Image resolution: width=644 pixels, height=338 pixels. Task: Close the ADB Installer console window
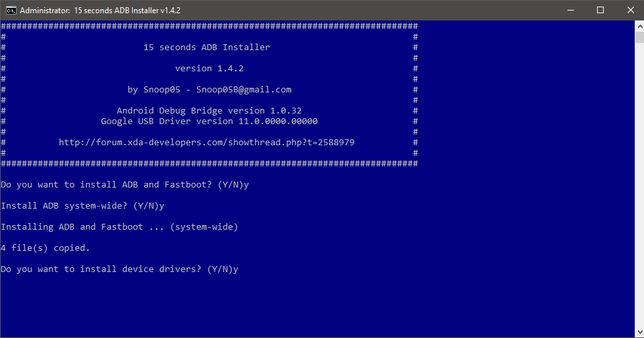(x=630, y=11)
